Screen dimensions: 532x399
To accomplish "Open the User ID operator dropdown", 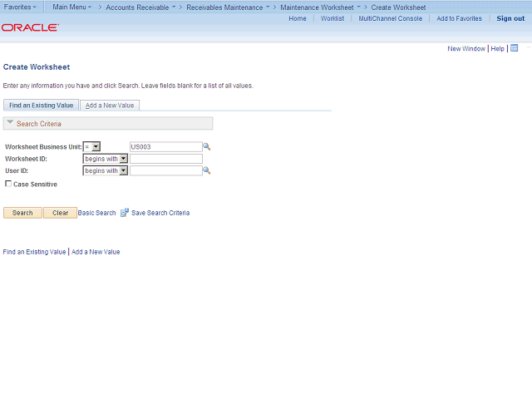I will (106, 170).
